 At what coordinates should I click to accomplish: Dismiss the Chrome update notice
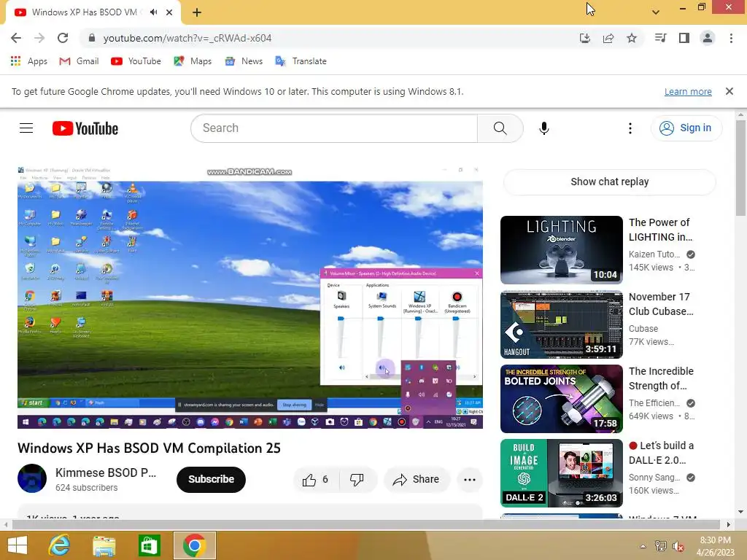[x=729, y=91]
